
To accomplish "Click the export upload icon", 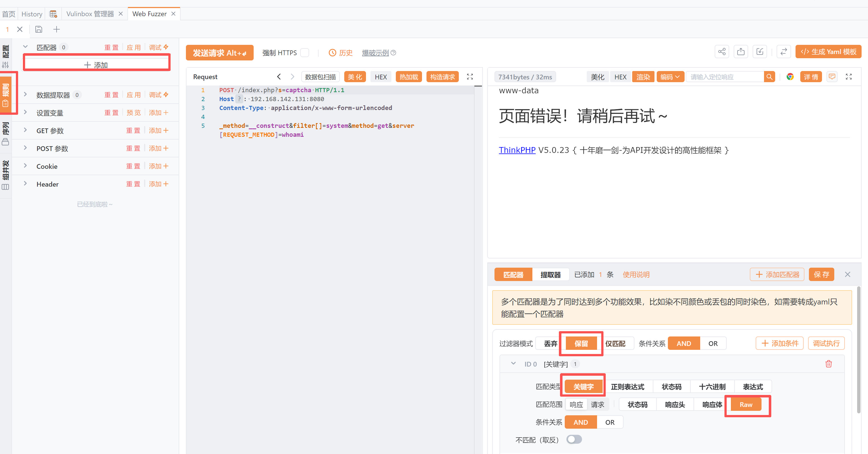I will click(x=741, y=52).
